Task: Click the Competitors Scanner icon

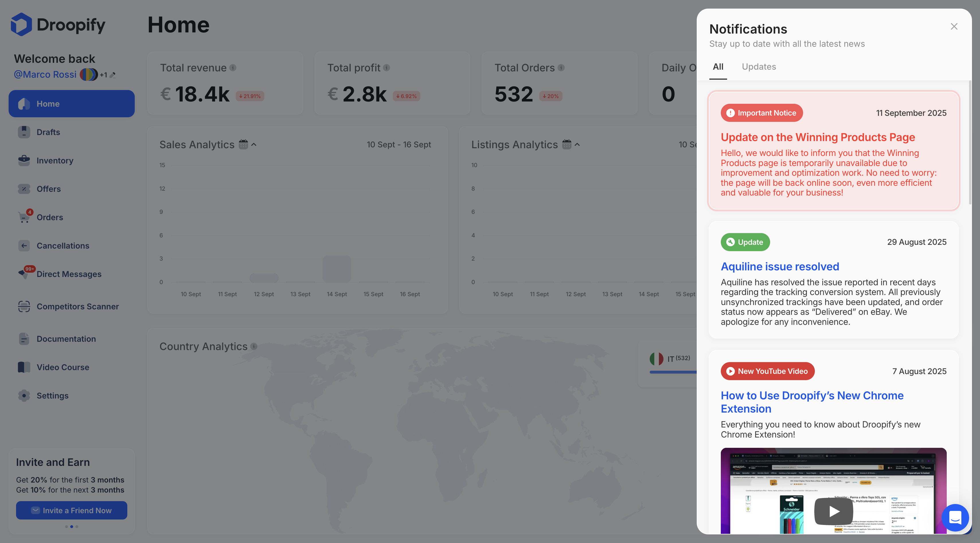Action: point(24,306)
